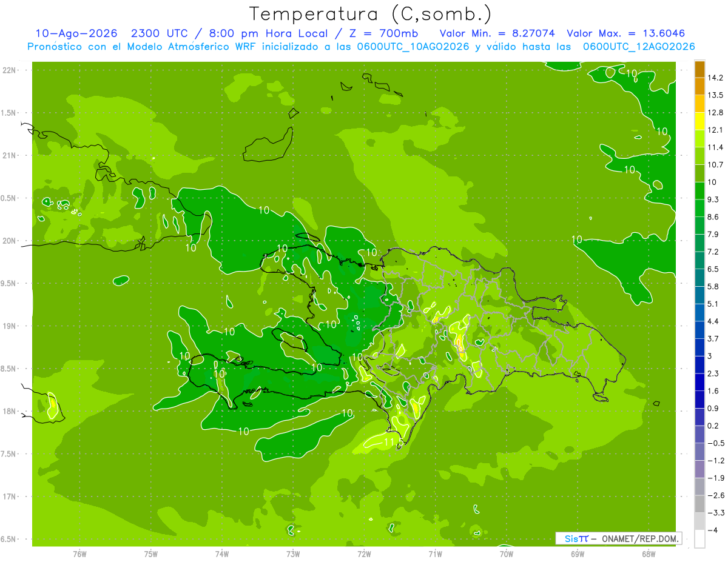This screenshot has height=562, width=728.
Task: Pick the green swatch between 9.3 and 10
Action: tap(699, 191)
